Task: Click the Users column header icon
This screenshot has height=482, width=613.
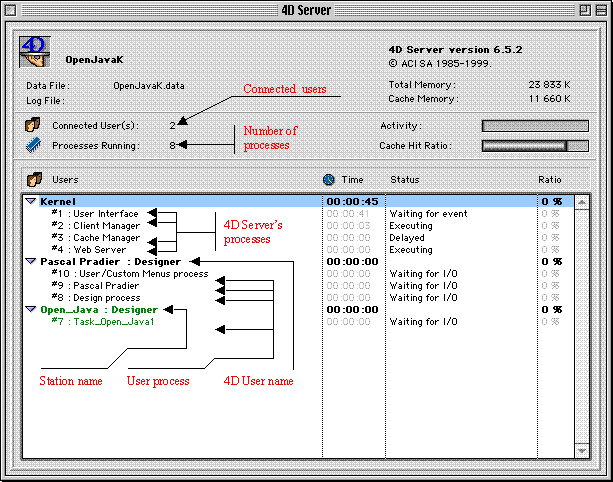Action: (x=31, y=180)
